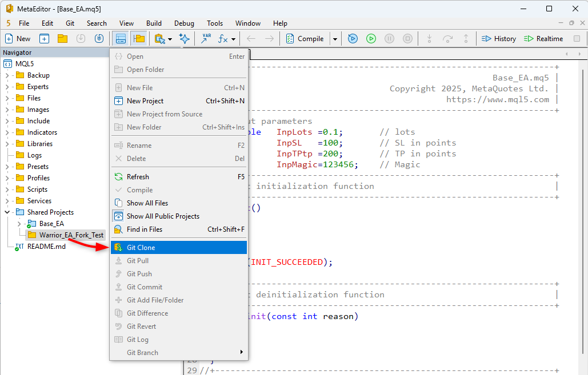The width and height of the screenshot is (588, 375).
Task: Choose Git Clone from the context menu
Action: 179,248
